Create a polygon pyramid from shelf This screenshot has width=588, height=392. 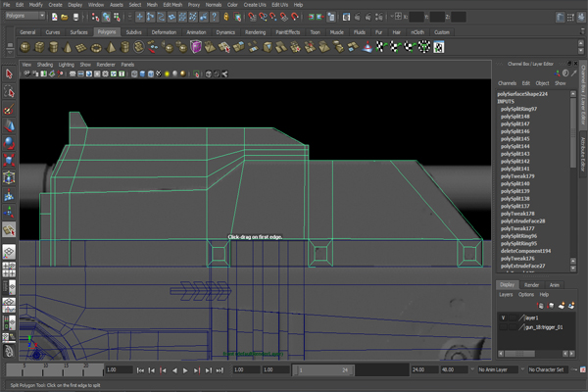click(110, 47)
